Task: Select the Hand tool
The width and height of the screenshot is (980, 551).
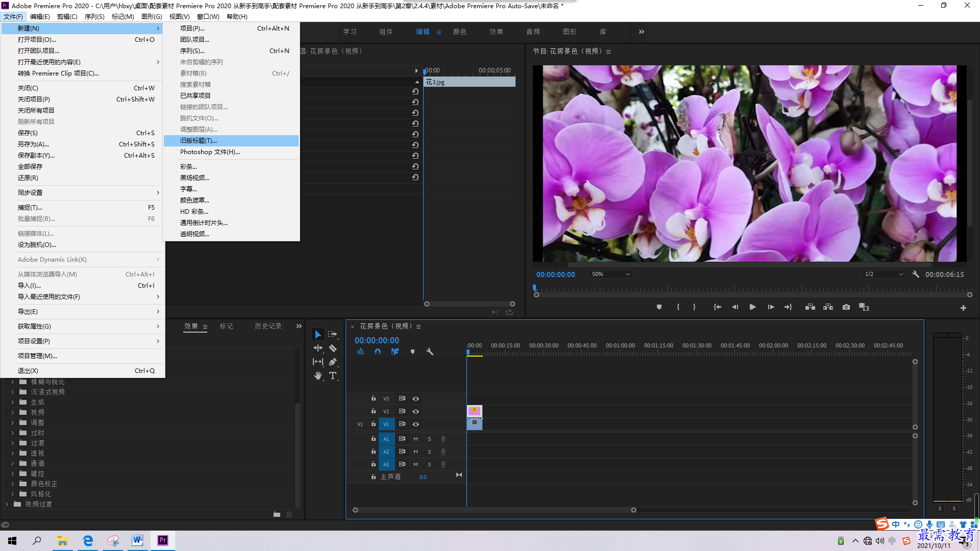Action: point(318,375)
